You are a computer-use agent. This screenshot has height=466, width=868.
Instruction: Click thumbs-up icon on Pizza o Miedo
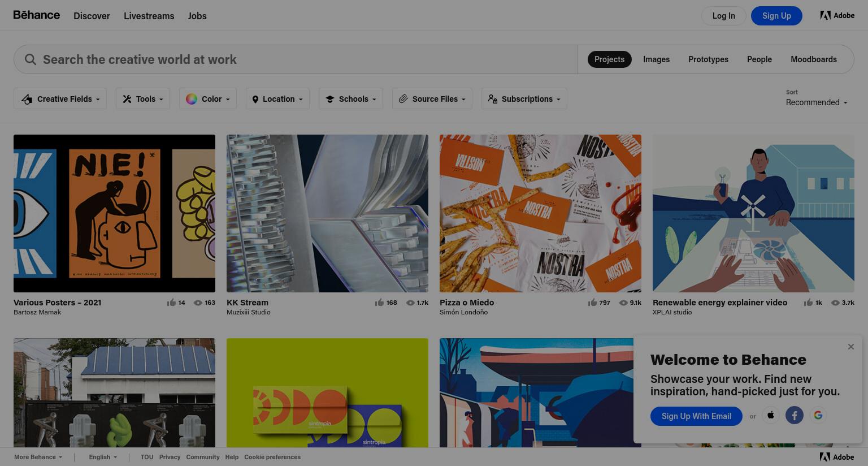(592, 303)
